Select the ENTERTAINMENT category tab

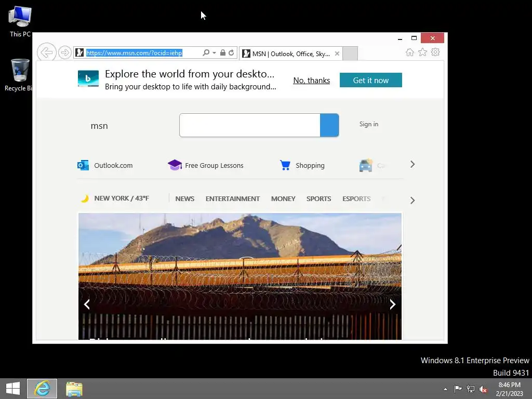pyautogui.click(x=233, y=199)
